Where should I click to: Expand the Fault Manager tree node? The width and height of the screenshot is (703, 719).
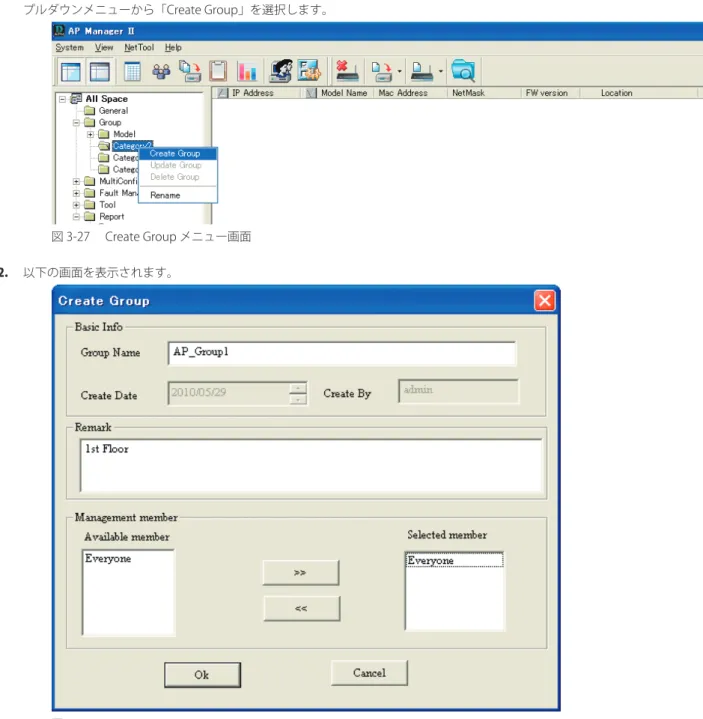coord(77,193)
